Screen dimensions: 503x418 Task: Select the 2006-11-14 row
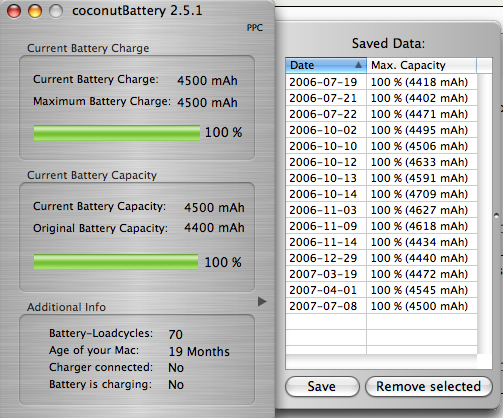381,242
